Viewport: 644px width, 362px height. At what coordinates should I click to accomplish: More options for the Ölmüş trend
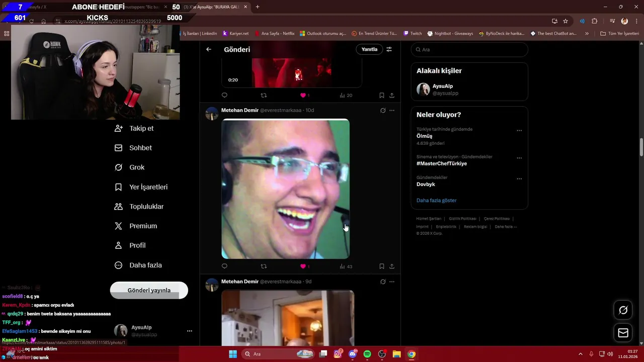tap(519, 131)
